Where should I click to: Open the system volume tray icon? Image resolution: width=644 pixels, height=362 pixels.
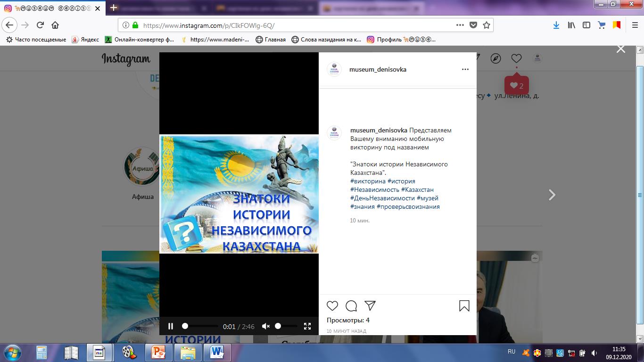594,353
